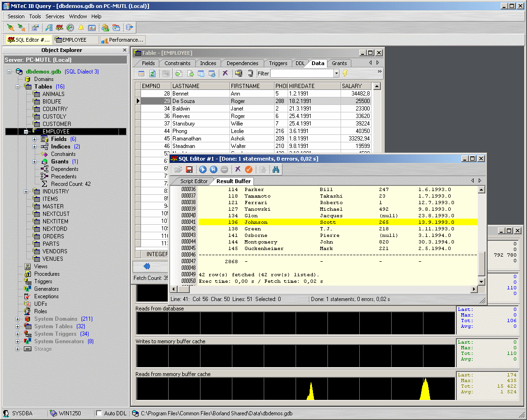Click the yellow bell icon in main toolbar
Viewport: 527px width, 420px height.
tap(81, 28)
